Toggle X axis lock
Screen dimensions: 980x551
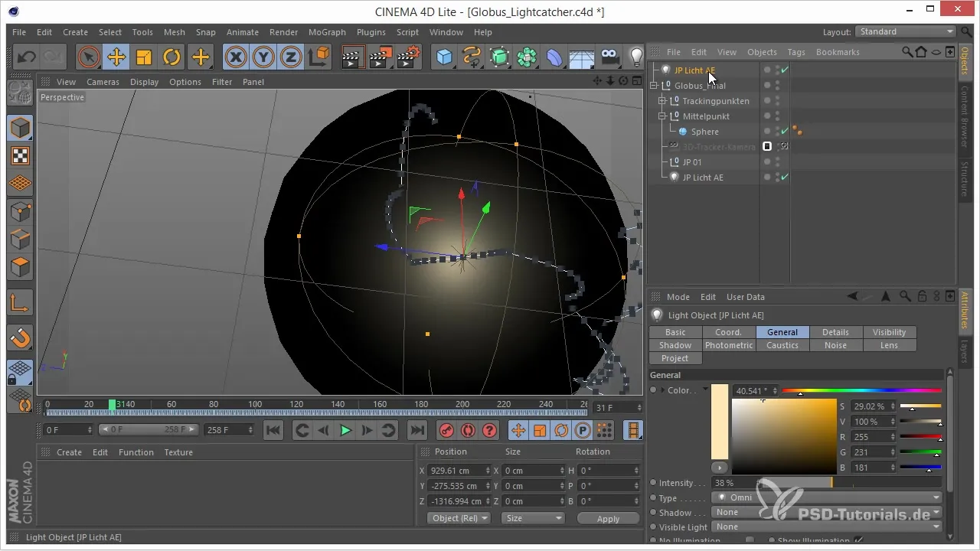236,57
